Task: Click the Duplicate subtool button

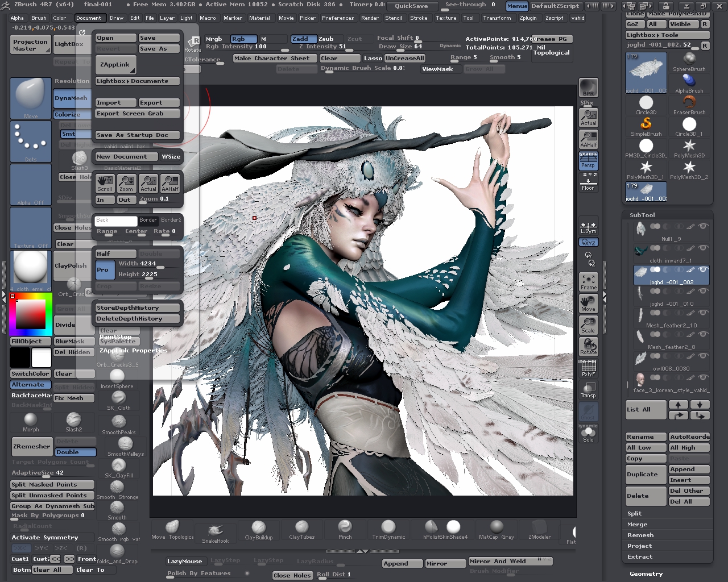Action: (x=646, y=475)
